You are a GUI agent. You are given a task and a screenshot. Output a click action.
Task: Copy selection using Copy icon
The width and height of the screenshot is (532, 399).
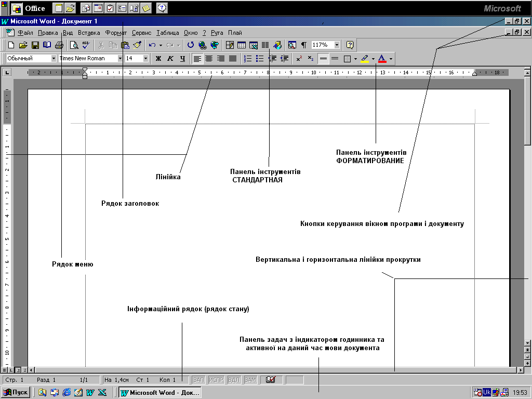click(113, 45)
